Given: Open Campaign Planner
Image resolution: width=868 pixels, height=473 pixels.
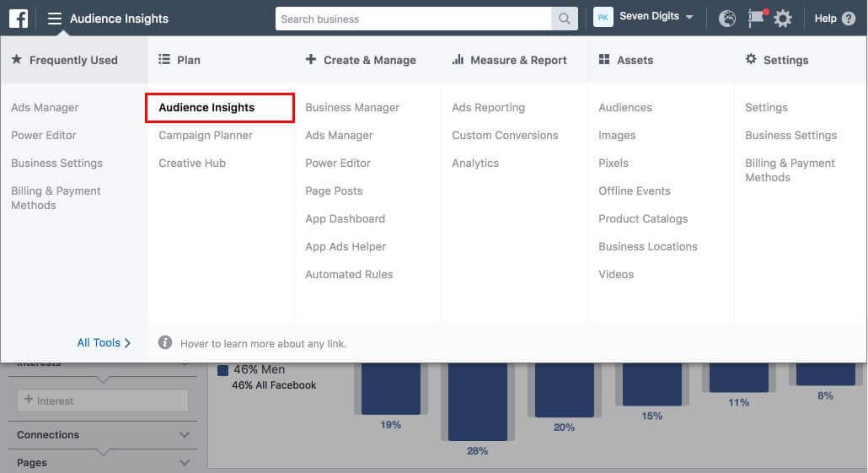Looking at the screenshot, I should (206, 135).
